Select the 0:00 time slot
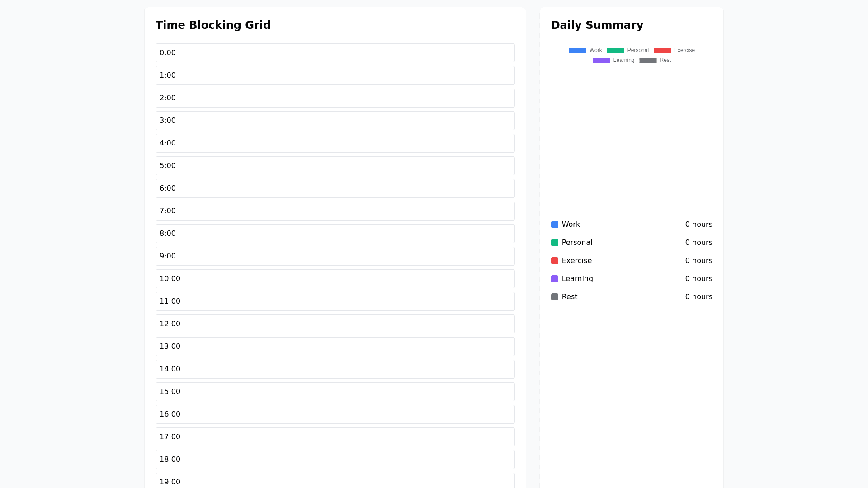Screen dimensions: 868x488 tap(335, 53)
